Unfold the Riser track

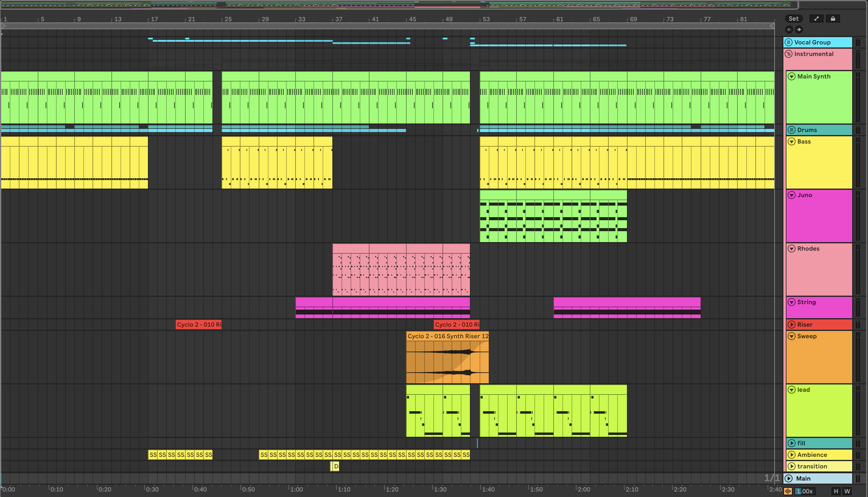(792, 325)
